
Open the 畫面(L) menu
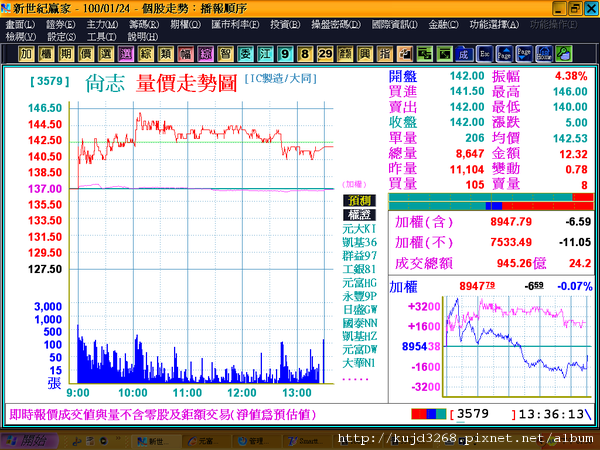20,25
